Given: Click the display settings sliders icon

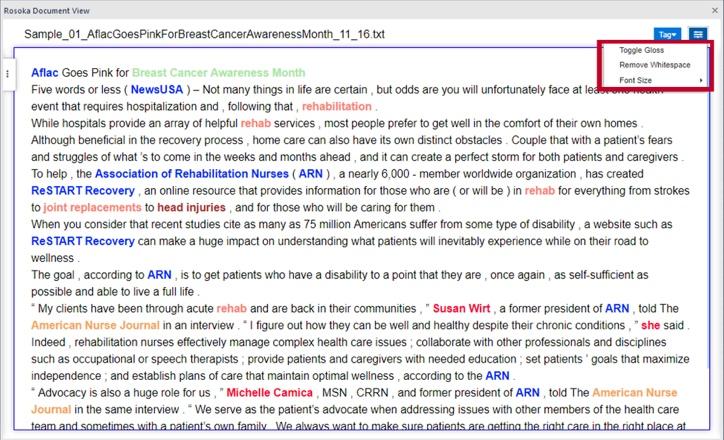Looking at the screenshot, I should 697,34.
